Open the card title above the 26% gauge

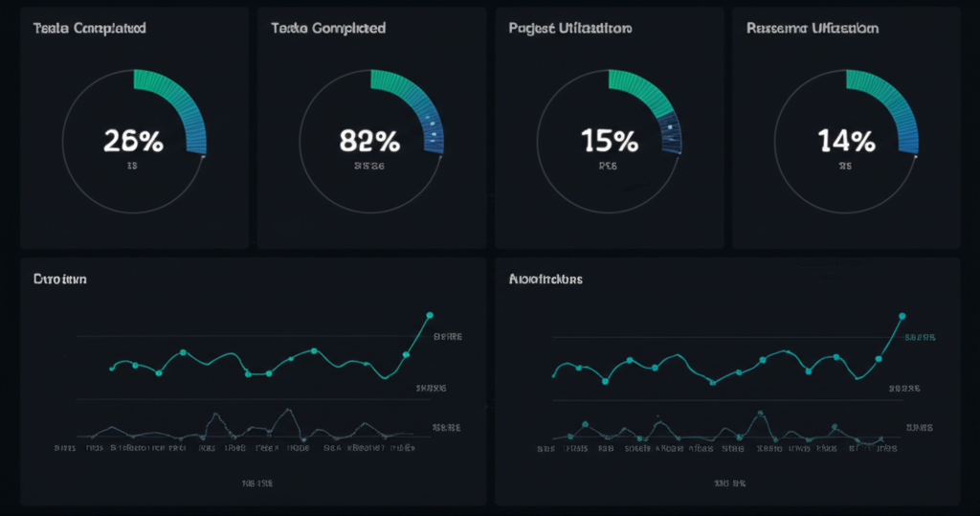click(89, 29)
